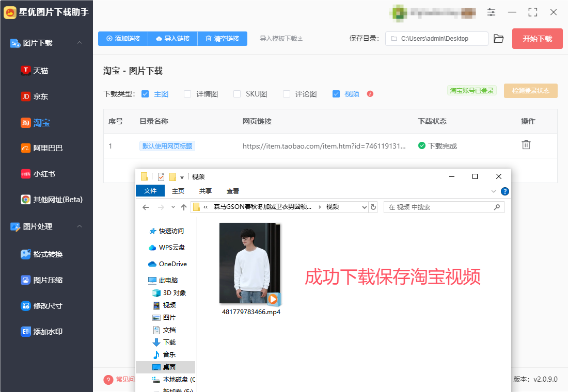This screenshot has height=392, width=568.
Task: Go up one folder level in Explorer
Action: (184, 207)
